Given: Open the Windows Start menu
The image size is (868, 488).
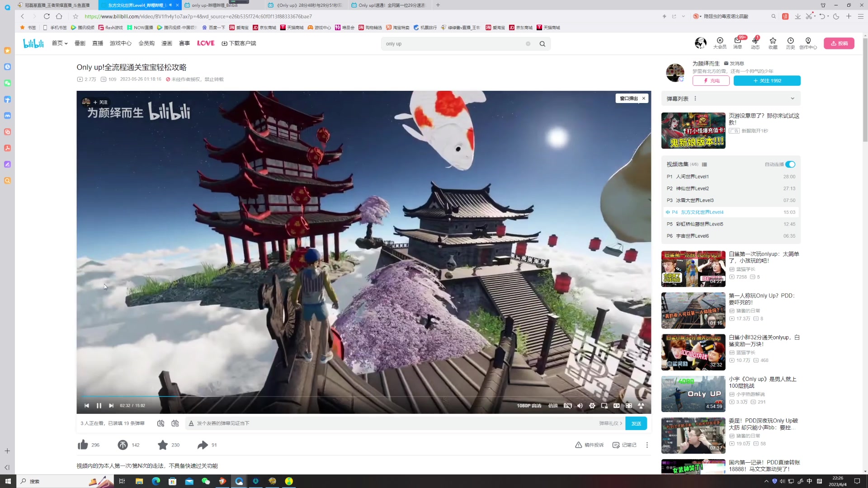Looking at the screenshot, I should [x=8, y=481].
